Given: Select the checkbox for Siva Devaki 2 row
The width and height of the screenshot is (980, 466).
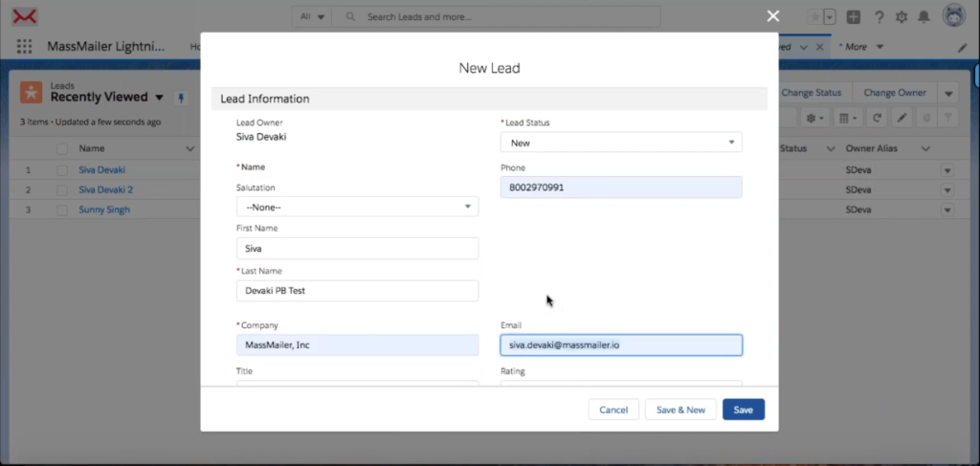Looking at the screenshot, I should pos(62,189).
